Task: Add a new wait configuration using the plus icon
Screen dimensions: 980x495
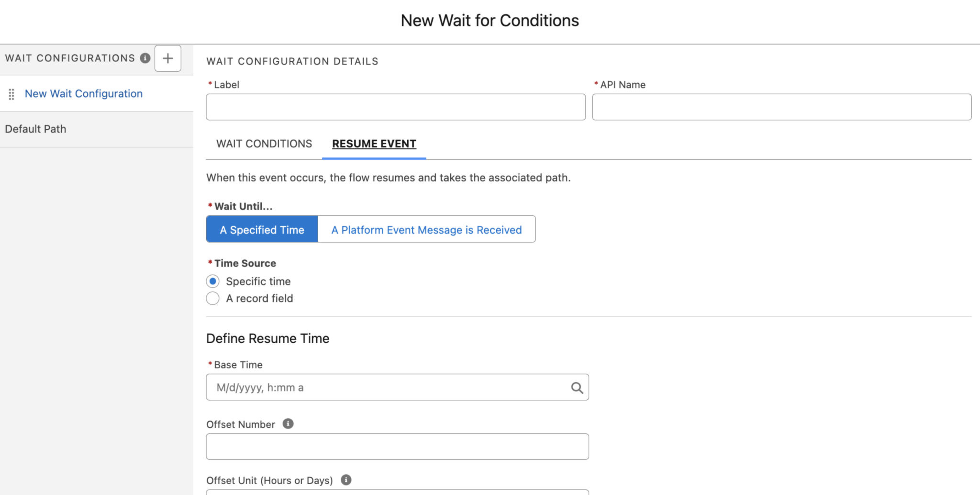Action: [167, 58]
